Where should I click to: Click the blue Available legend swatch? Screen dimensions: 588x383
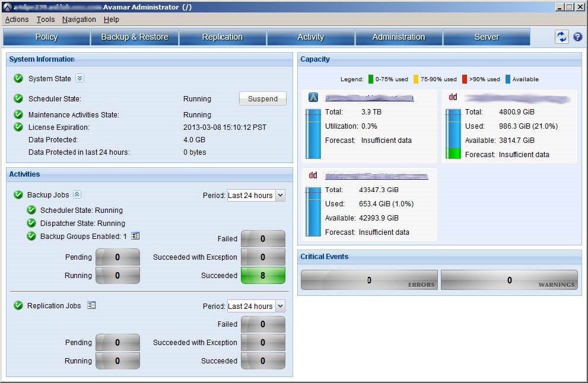508,79
